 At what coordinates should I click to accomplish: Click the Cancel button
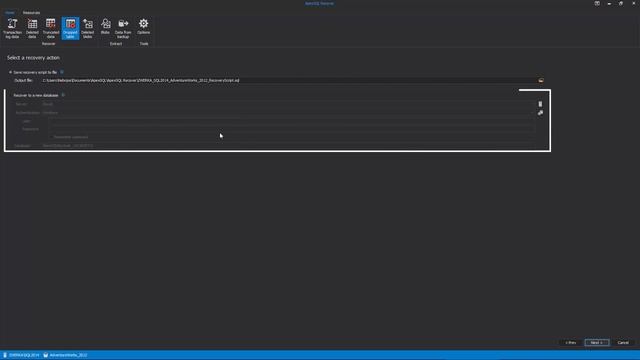(623, 342)
